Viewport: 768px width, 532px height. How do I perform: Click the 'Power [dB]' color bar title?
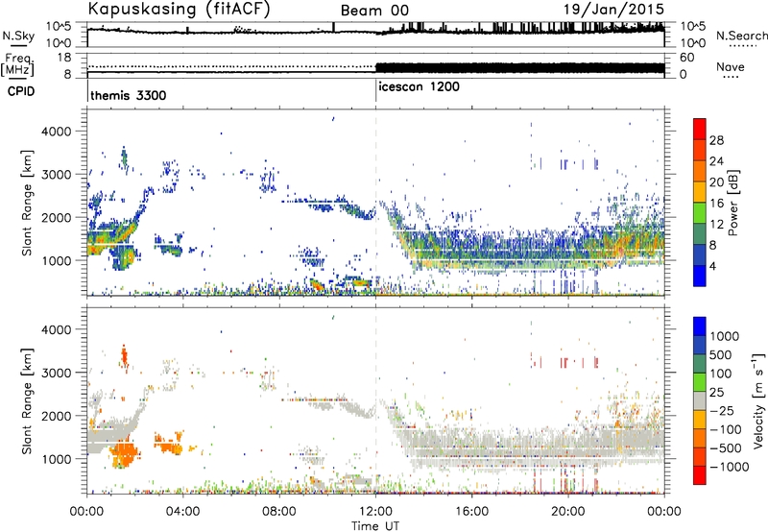[x=732, y=203]
